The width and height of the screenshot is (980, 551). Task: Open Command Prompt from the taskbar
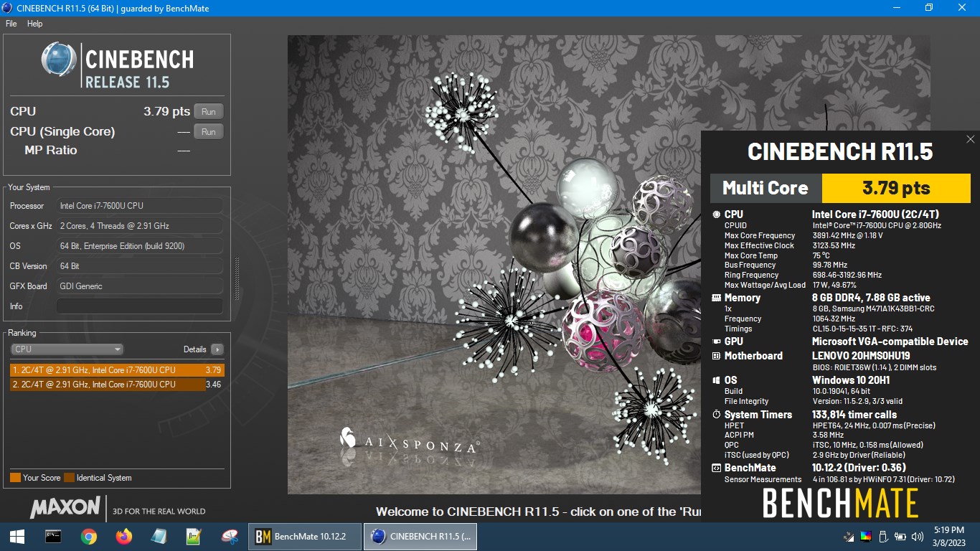53,537
